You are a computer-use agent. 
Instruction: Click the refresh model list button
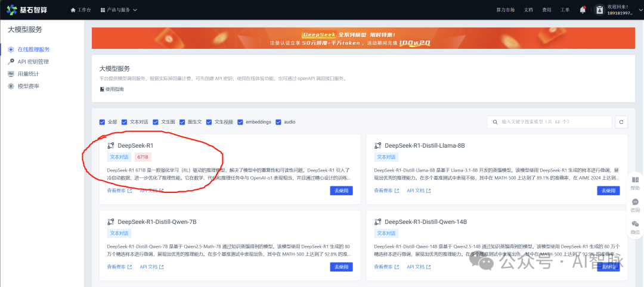621,122
